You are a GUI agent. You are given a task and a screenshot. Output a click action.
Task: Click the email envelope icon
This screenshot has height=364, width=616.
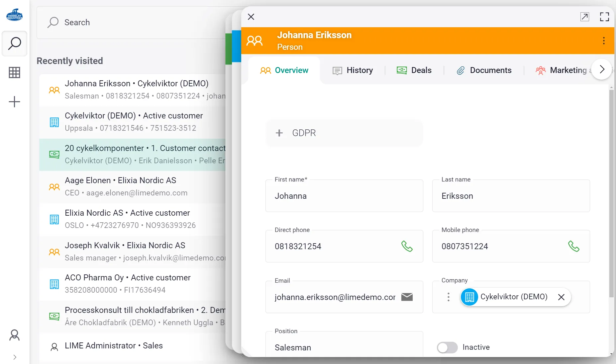(407, 297)
